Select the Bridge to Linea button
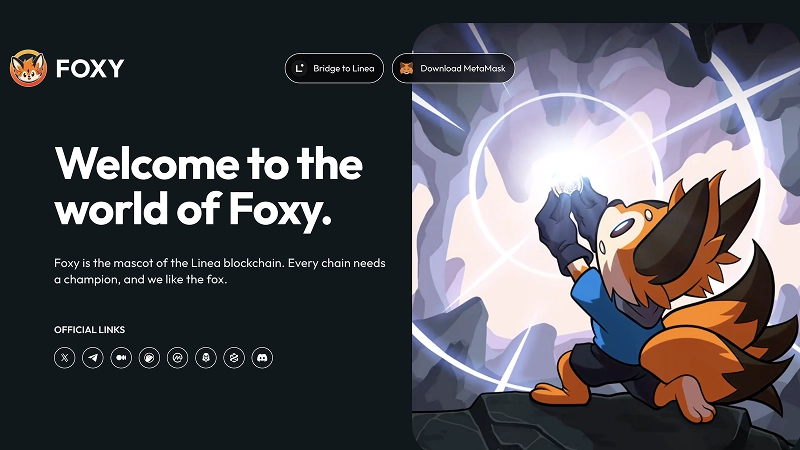Viewport: 800px width, 450px height. pyautogui.click(x=334, y=68)
